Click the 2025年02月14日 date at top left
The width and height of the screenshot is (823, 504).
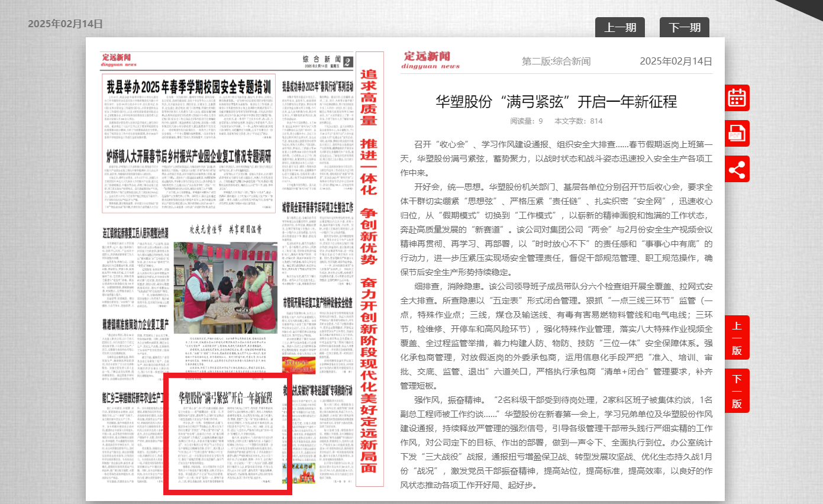point(65,24)
